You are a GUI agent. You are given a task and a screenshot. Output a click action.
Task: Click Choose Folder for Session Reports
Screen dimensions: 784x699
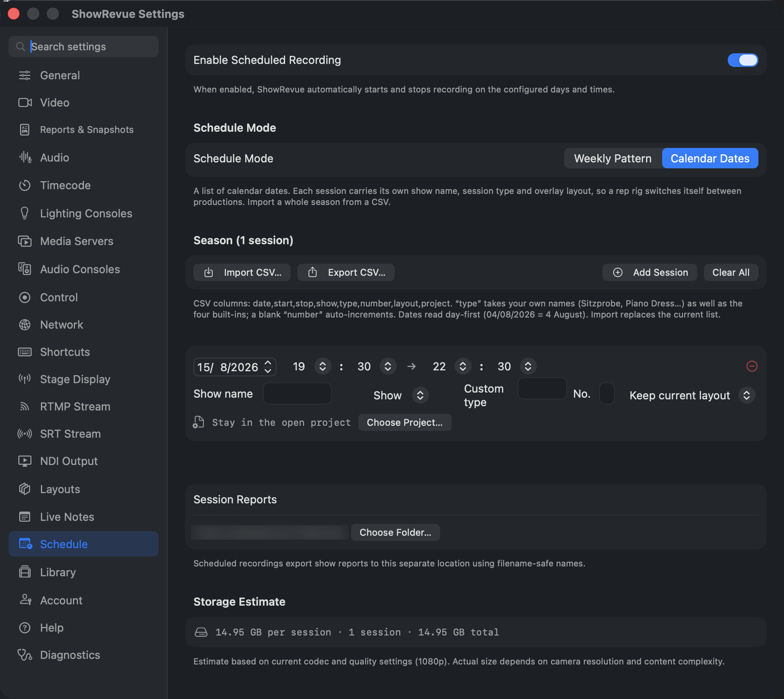[395, 532]
